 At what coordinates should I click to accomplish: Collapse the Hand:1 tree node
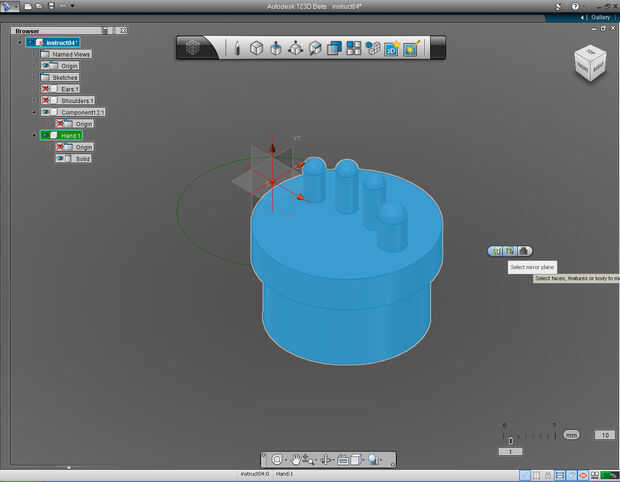34,135
